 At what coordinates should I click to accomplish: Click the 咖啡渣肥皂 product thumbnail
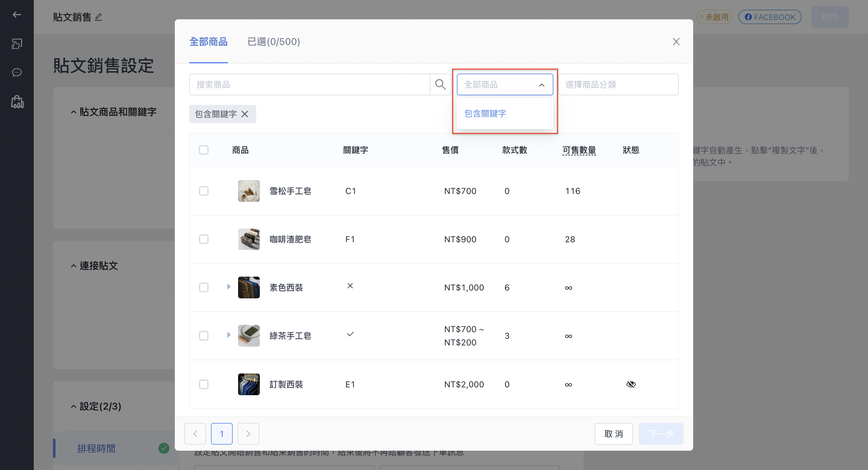coord(249,239)
